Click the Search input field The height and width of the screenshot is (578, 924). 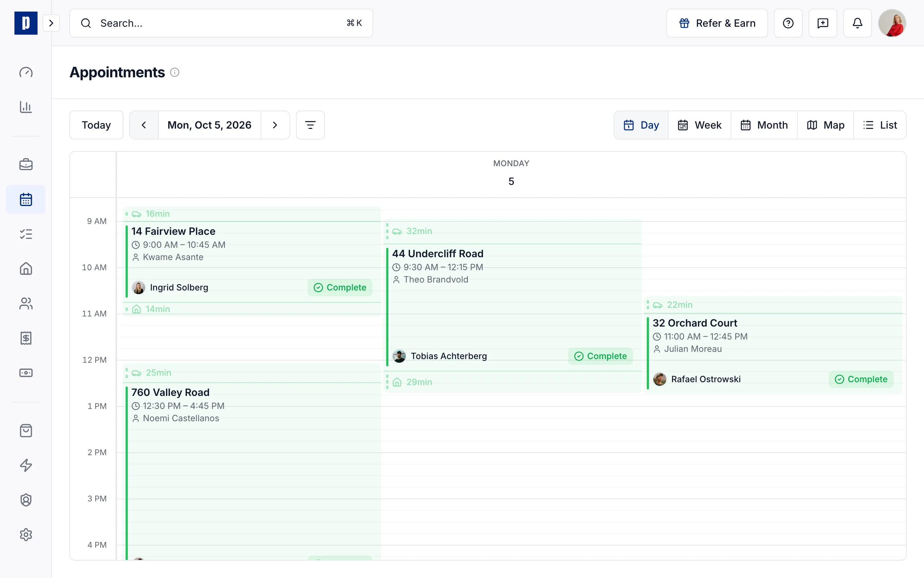(x=221, y=23)
